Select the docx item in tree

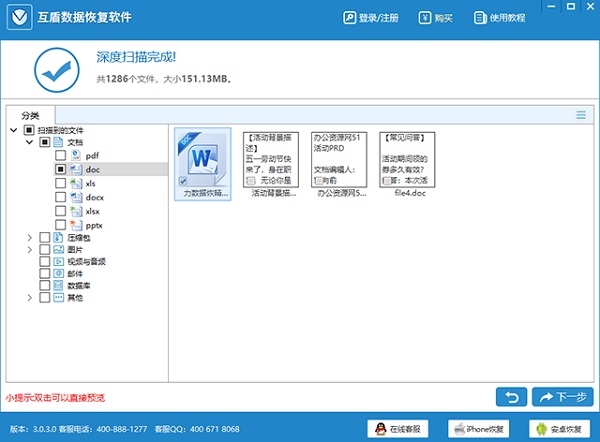tap(96, 198)
